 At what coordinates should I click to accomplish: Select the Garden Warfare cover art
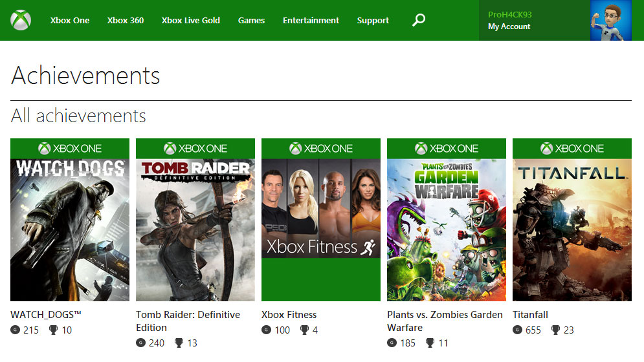pos(447,230)
